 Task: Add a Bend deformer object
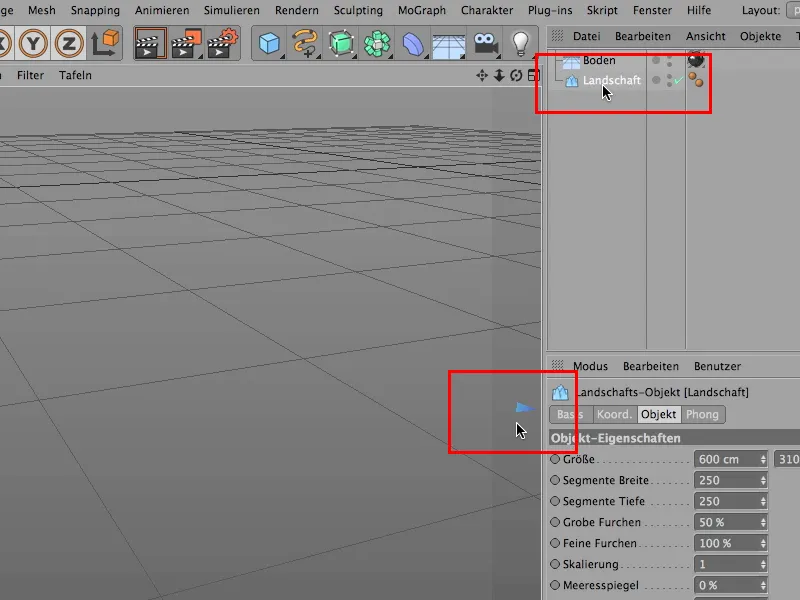tap(413, 43)
